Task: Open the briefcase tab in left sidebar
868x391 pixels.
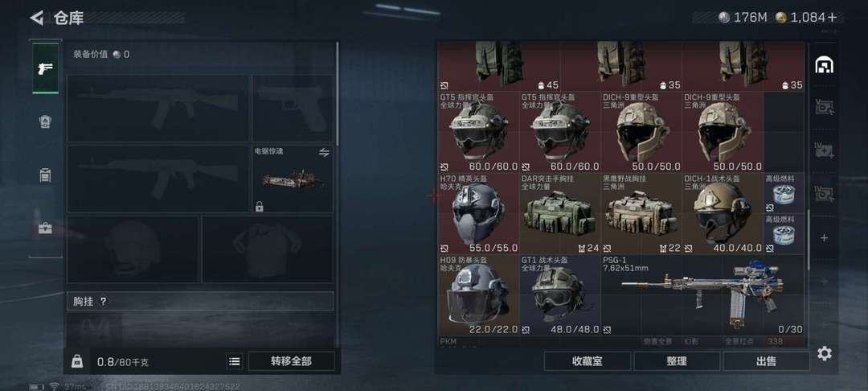Action: [x=45, y=228]
